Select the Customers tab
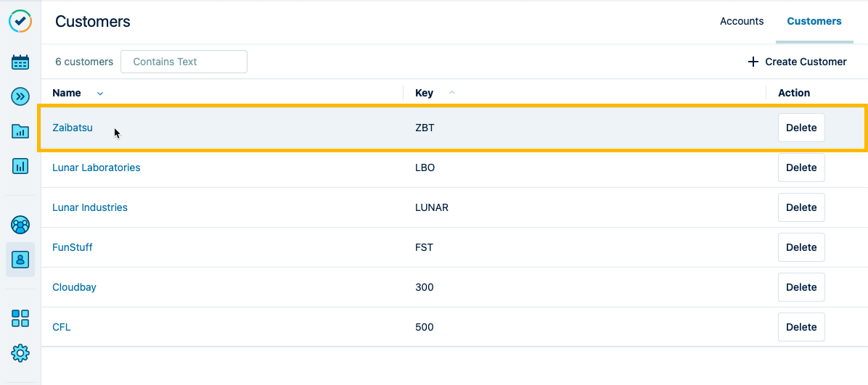868x385 pixels. 814,21
